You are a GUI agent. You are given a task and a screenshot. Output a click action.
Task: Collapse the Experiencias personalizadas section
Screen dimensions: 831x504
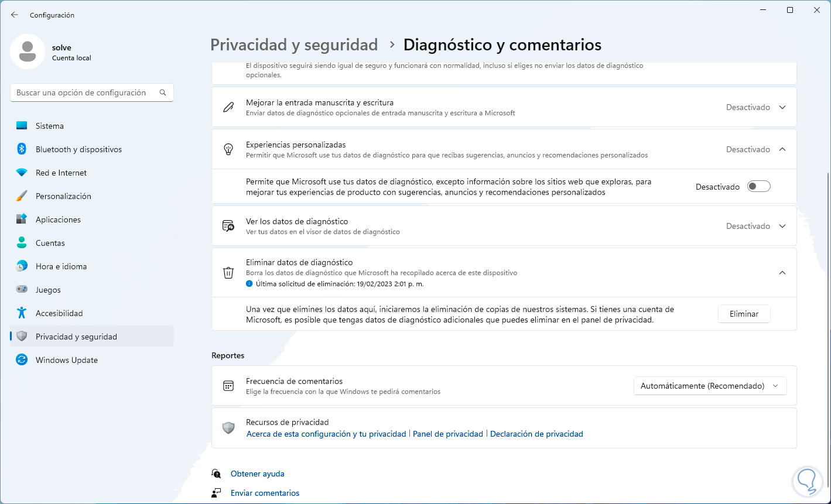point(782,149)
